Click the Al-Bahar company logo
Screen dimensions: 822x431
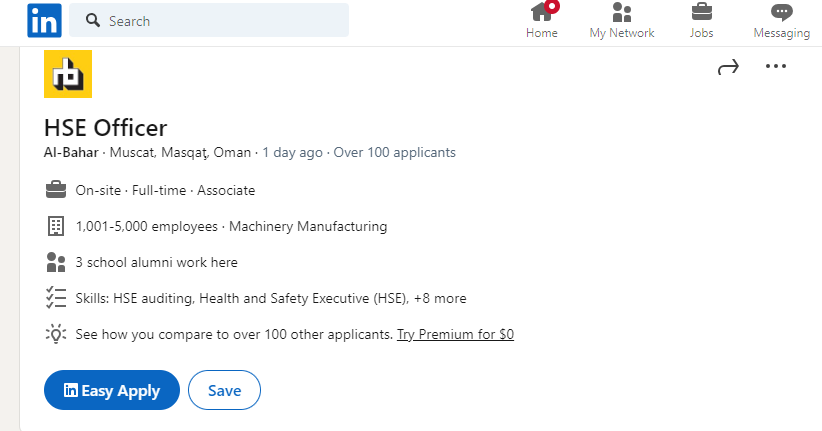coord(68,74)
